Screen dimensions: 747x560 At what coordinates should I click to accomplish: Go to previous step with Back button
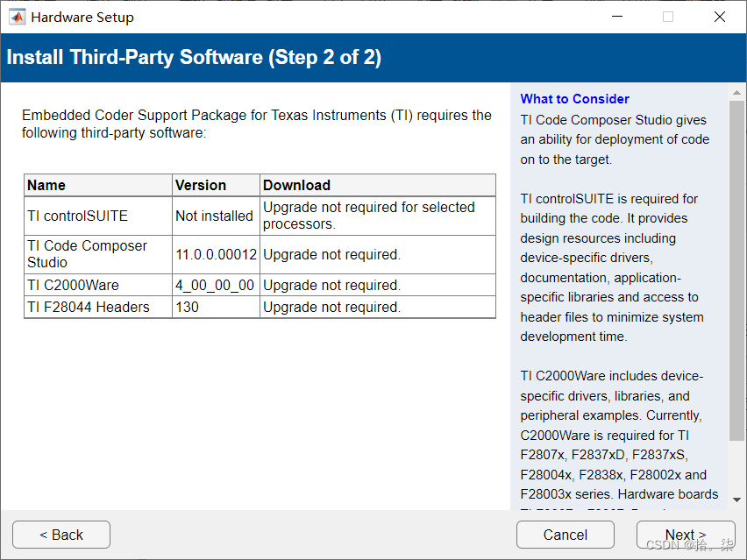point(61,535)
